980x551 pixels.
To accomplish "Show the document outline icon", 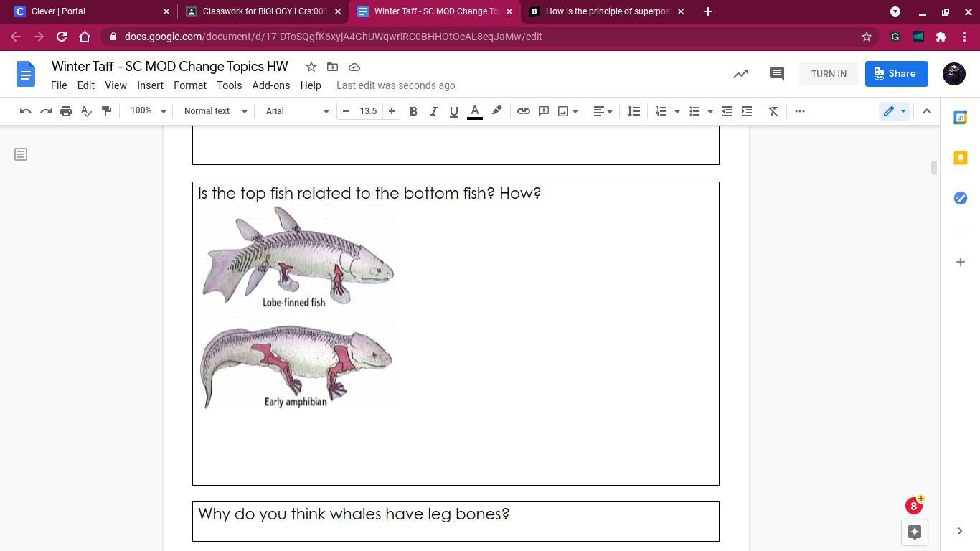I will pos(21,154).
